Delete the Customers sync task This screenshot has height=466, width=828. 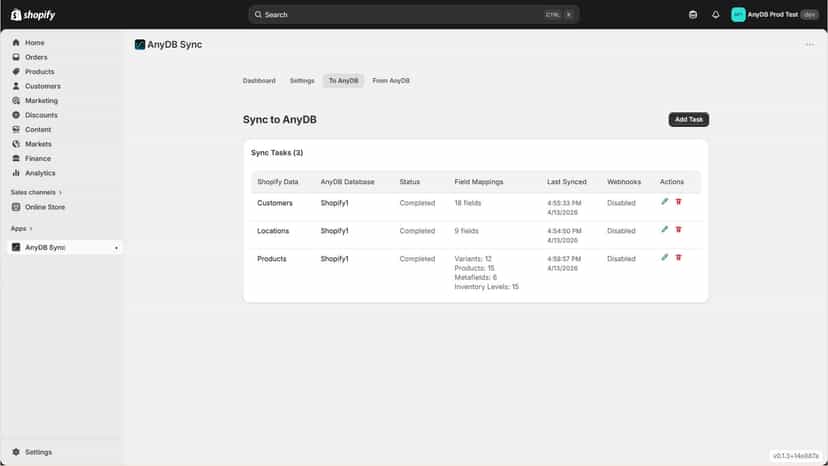679,202
